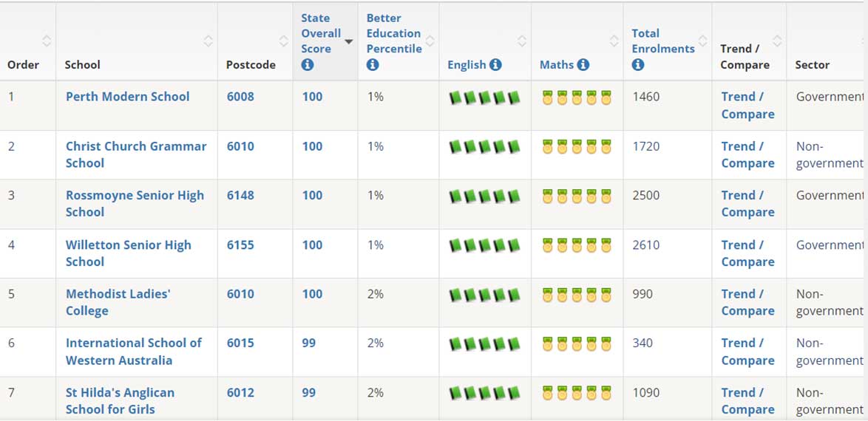The height and width of the screenshot is (421, 868).
Task: Open Trend / Compare for International School row
Action: click(x=747, y=352)
